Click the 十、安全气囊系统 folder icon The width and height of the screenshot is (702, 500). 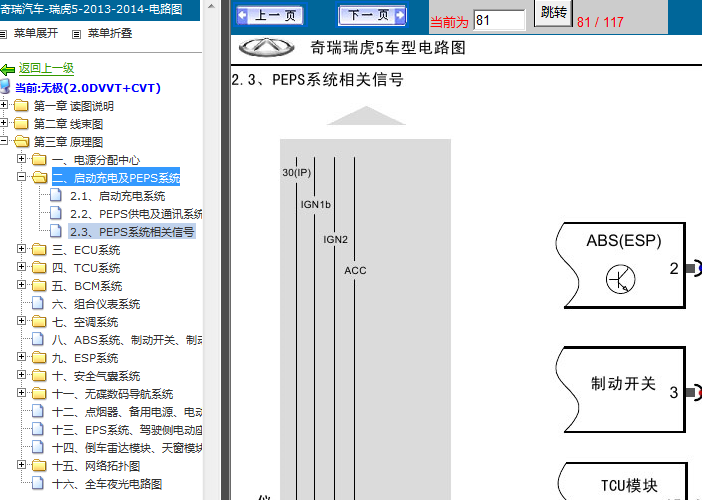[x=39, y=375]
